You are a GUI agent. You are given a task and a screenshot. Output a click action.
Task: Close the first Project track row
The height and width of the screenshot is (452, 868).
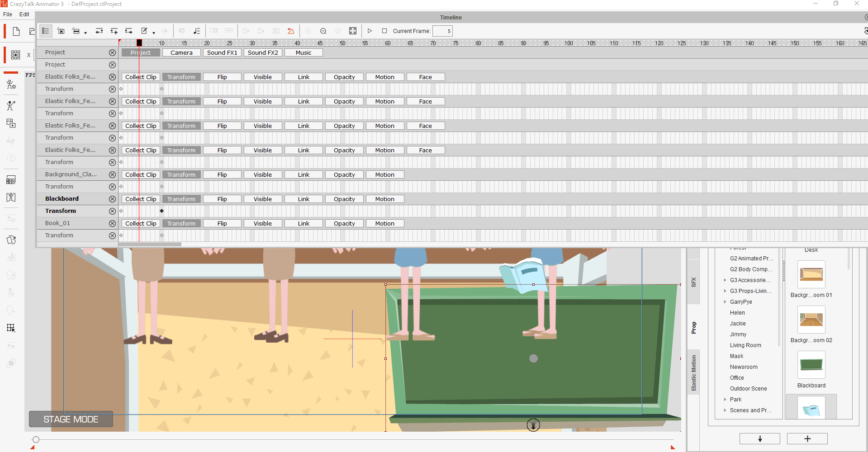pos(112,52)
